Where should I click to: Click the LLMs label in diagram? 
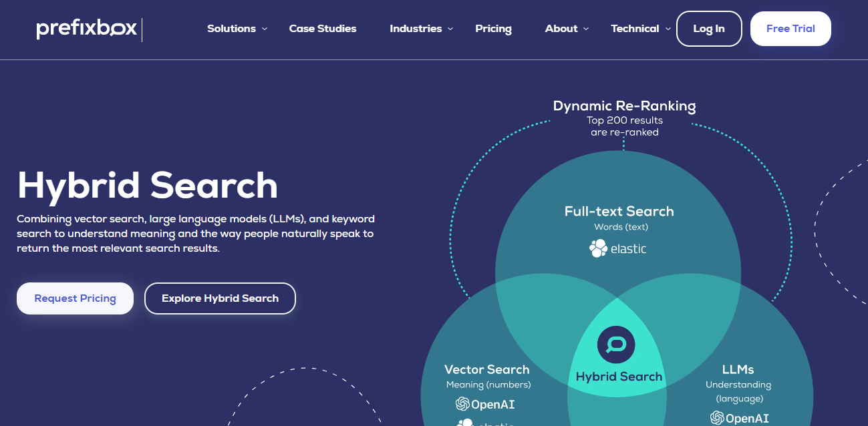(738, 369)
